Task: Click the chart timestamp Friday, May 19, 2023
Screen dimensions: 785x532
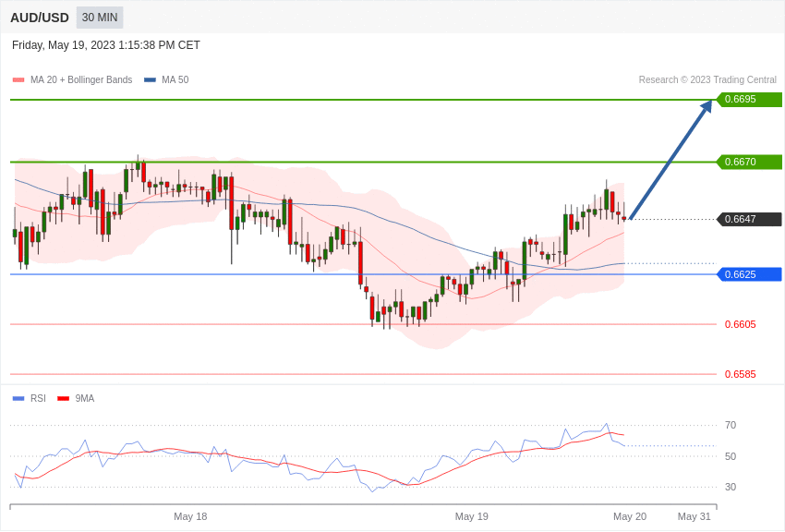Action: point(106,45)
